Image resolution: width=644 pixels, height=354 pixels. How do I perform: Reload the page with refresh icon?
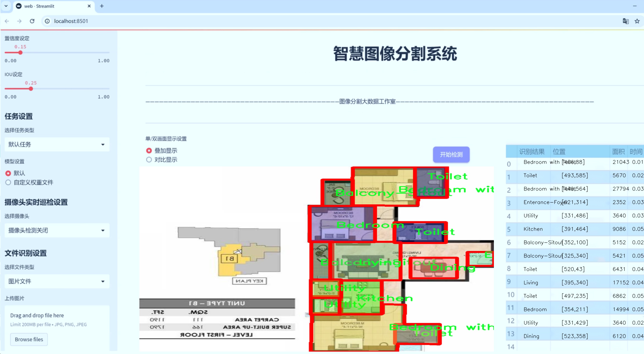click(x=32, y=21)
